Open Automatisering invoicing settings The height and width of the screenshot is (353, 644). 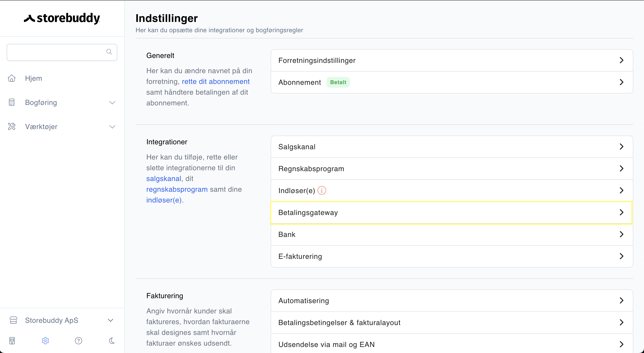[452, 300]
